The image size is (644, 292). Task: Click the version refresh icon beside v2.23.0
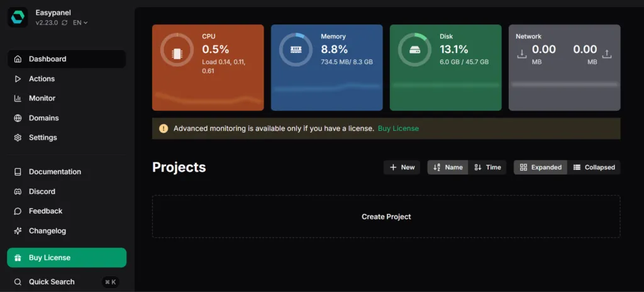pos(65,23)
